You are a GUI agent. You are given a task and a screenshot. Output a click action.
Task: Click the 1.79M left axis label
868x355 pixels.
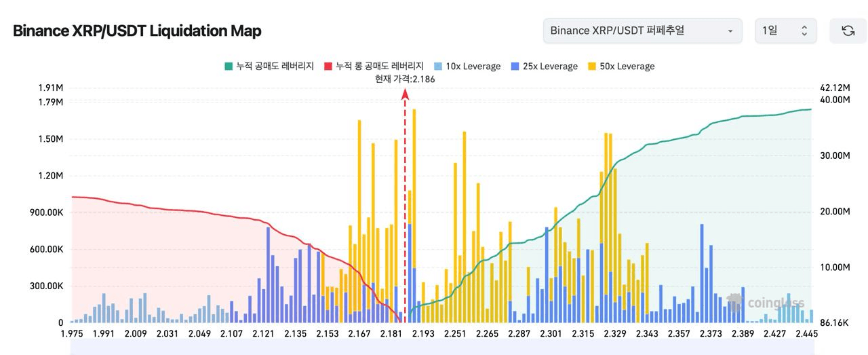click(x=51, y=102)
